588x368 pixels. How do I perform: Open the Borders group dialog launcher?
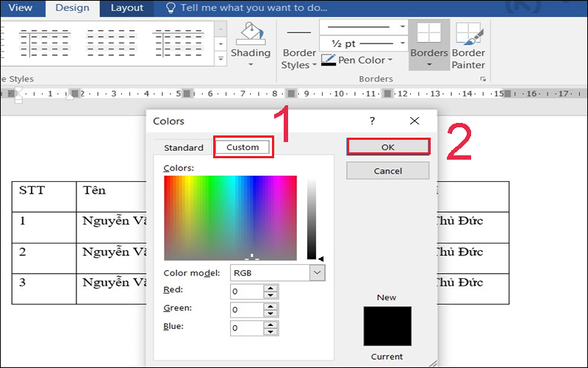[x=483, y=78]
